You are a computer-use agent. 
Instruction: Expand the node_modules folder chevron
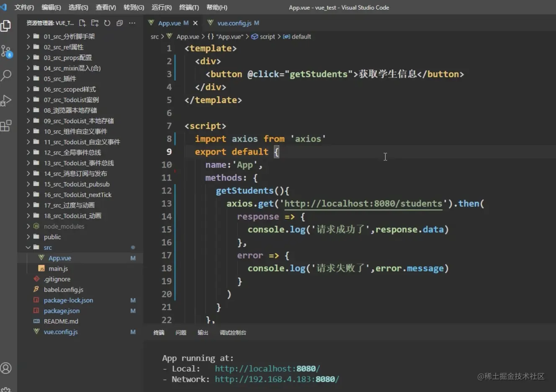click(28, 226)
